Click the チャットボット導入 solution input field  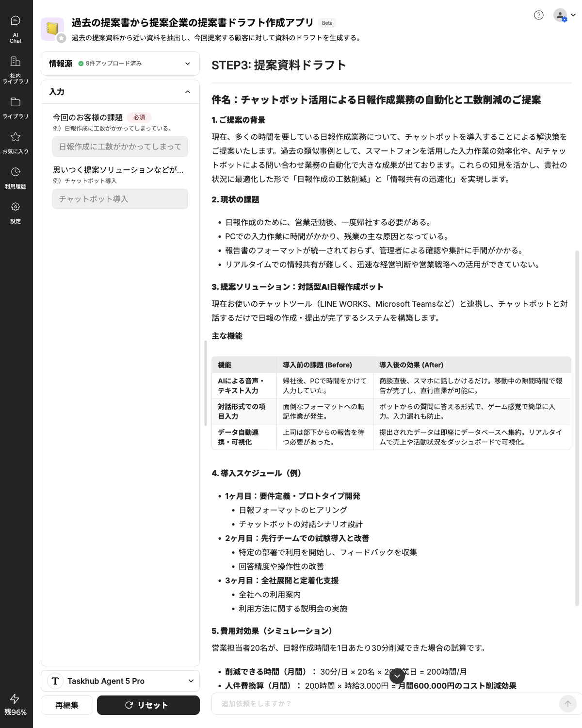point(120,199)
